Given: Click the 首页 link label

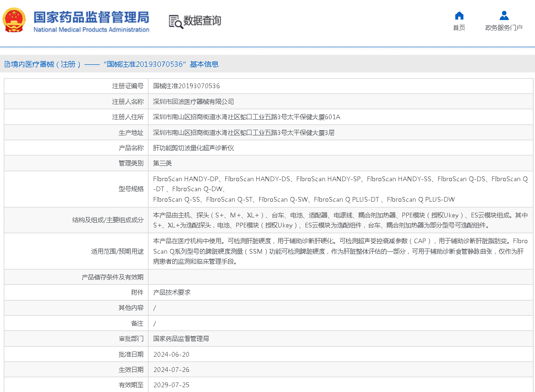Looking at the screenshot, I should tap(459, 28).
